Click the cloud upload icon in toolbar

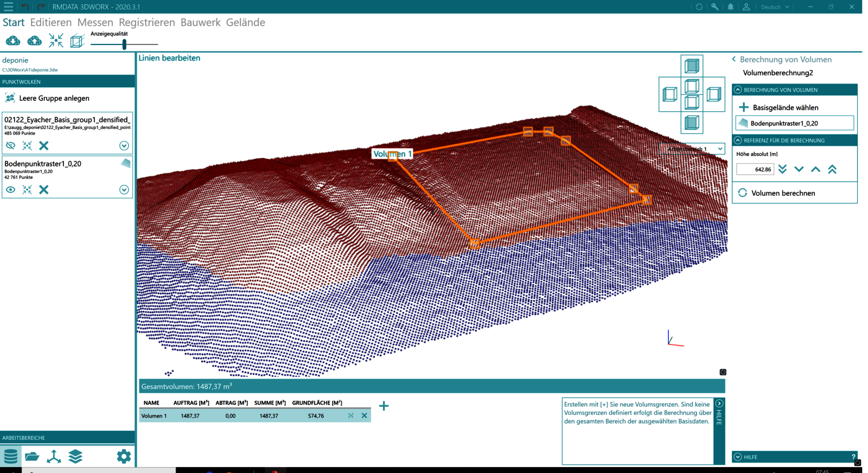point(35,41)
